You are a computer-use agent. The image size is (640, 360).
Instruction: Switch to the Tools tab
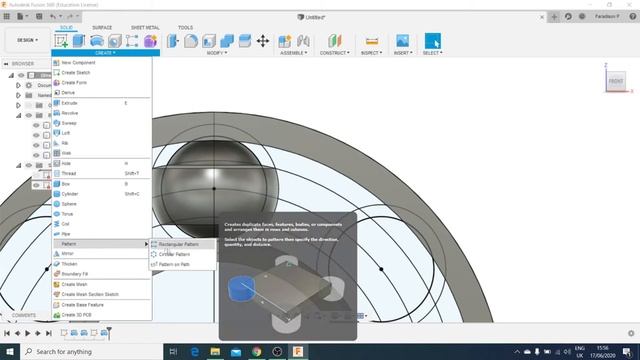click(x=185, y=27)
